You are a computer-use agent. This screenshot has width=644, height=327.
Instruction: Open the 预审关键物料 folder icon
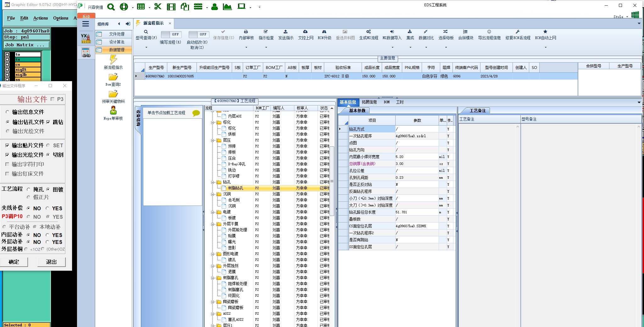(113, 94)
